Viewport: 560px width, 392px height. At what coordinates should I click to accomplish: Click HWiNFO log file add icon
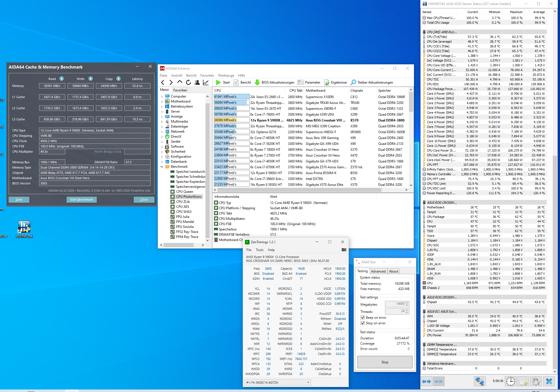click(x=524, y=381)
